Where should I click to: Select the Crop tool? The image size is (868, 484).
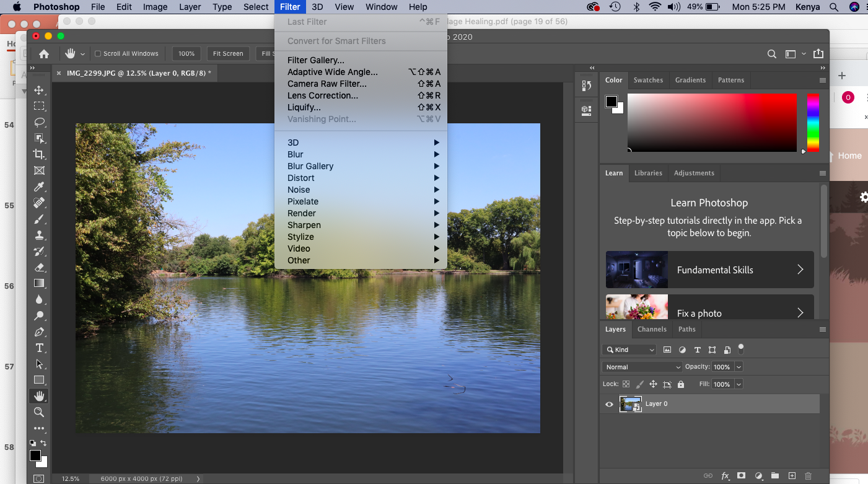pos(39,154)
